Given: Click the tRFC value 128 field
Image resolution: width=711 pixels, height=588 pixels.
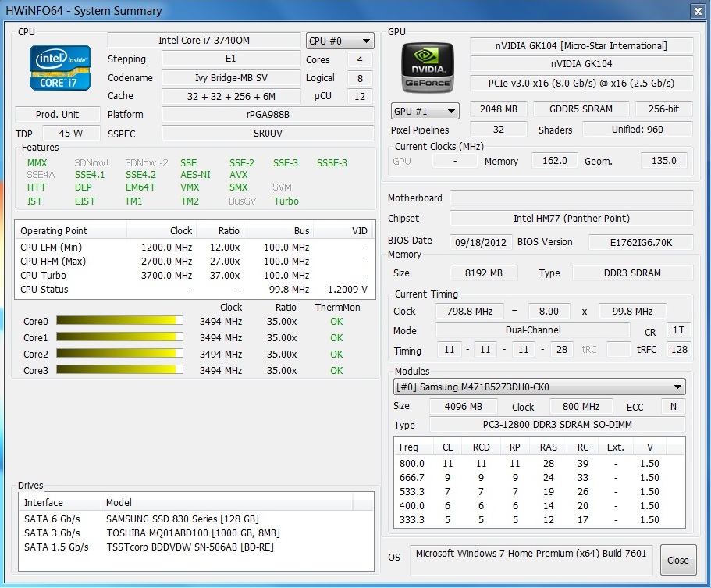Looking at the screenshot, I should (679, 349).
